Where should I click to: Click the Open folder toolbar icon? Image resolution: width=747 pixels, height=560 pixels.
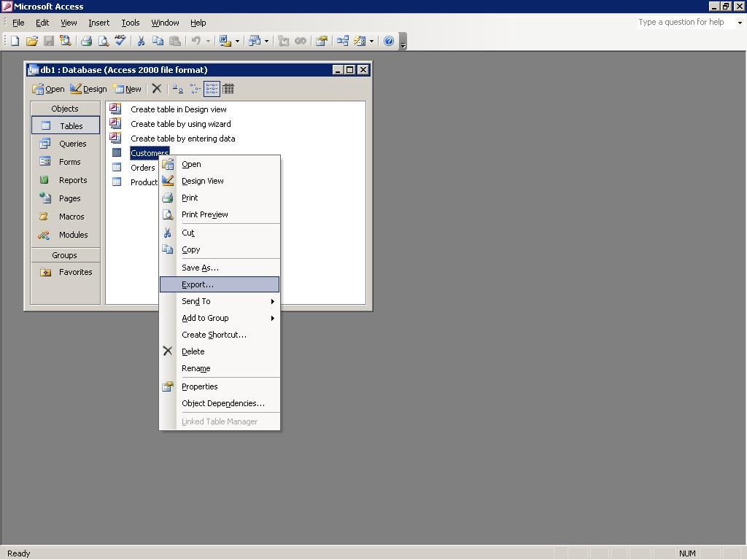(x=32, y=41)
